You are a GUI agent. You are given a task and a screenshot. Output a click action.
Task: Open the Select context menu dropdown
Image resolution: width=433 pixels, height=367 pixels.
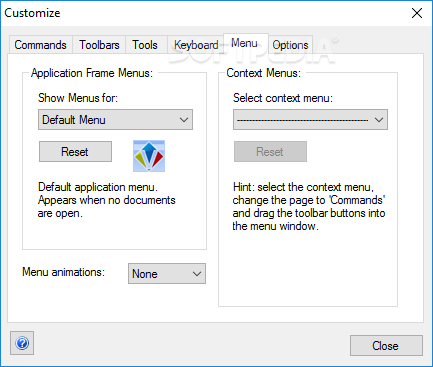(310, 120)
